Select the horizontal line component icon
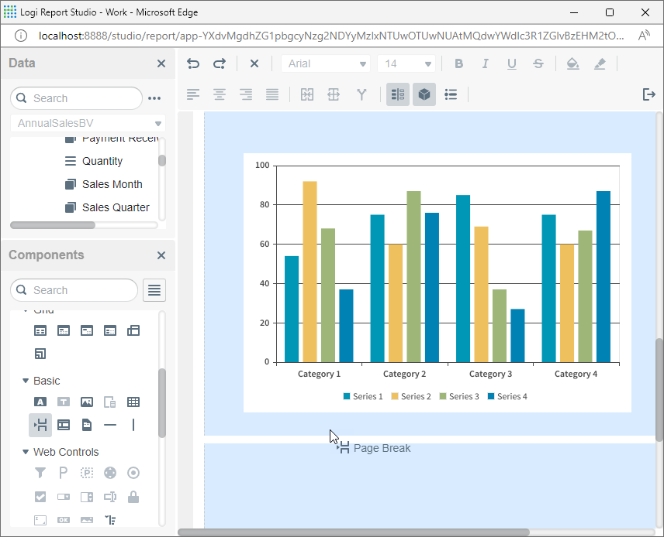 pos(110,425)
